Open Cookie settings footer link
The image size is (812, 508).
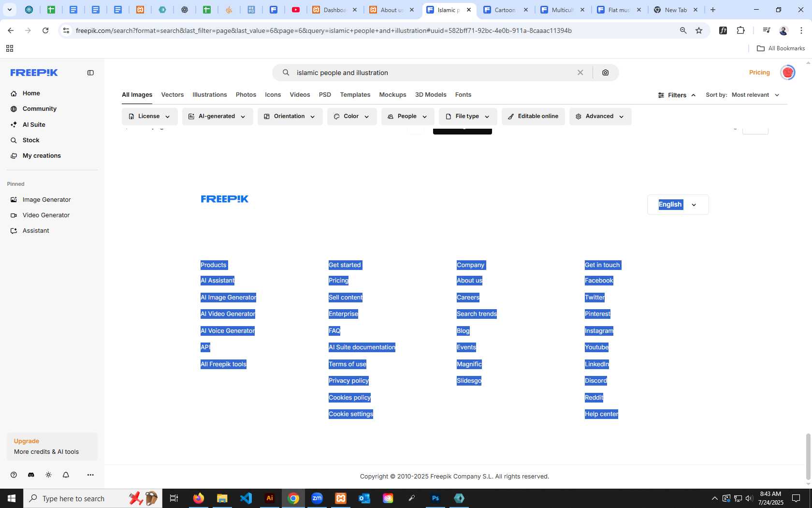pos(351,414)
